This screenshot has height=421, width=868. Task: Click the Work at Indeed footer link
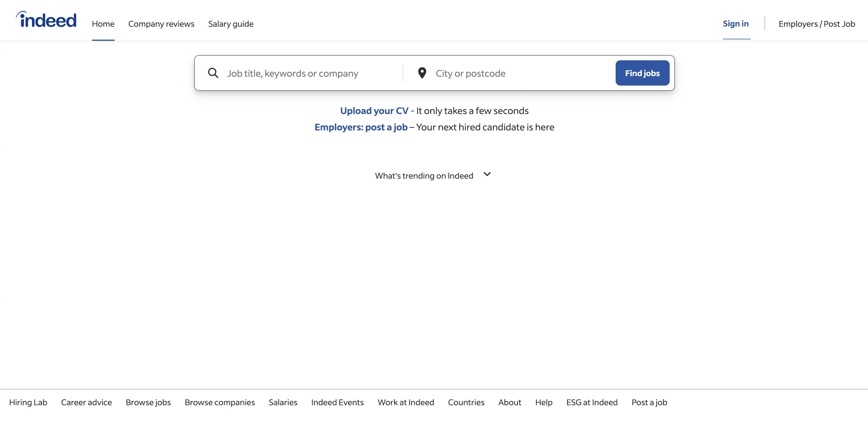(x=406, y=402)
